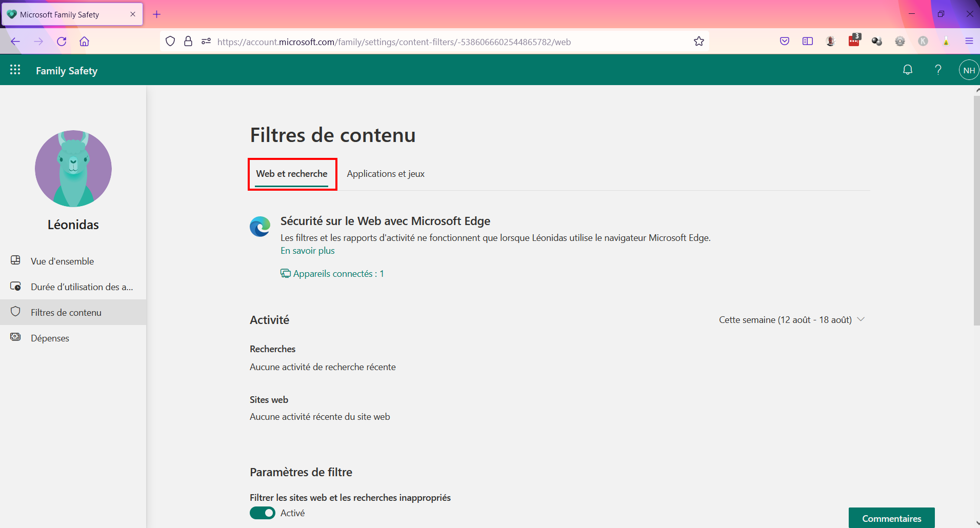Turn off inappropriate websites filter toggle

[x=263, y=513]
